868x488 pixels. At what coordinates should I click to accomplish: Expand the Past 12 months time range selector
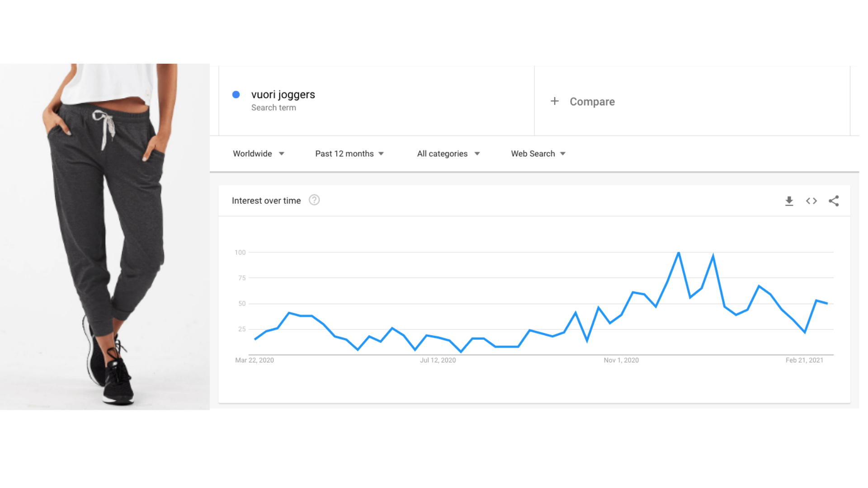(x=349, y=154)
